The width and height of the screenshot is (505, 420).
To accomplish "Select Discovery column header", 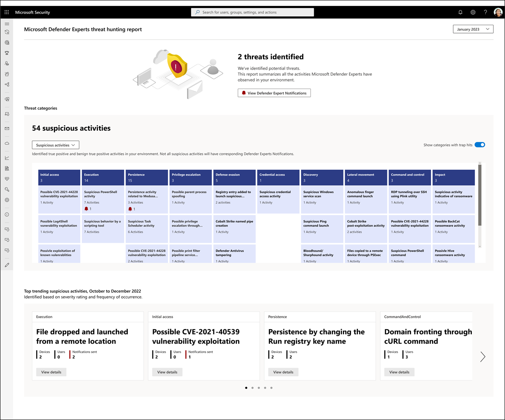I will click(322, 177).
